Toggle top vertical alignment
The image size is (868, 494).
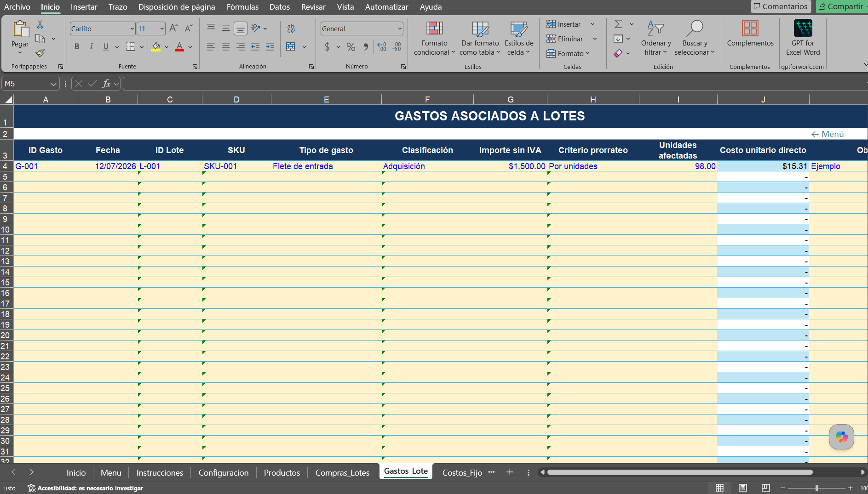pyautogui.click(x=211, y=28)
